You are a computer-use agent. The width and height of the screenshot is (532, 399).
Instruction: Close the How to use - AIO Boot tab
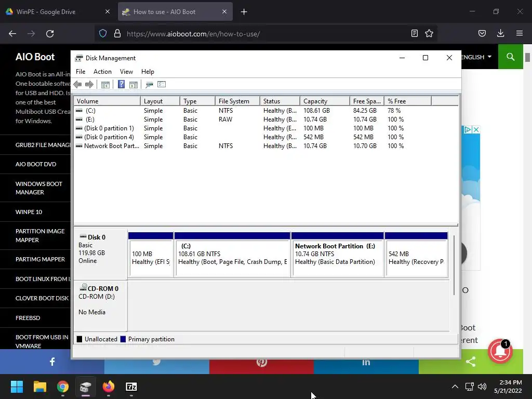(224, 11)
